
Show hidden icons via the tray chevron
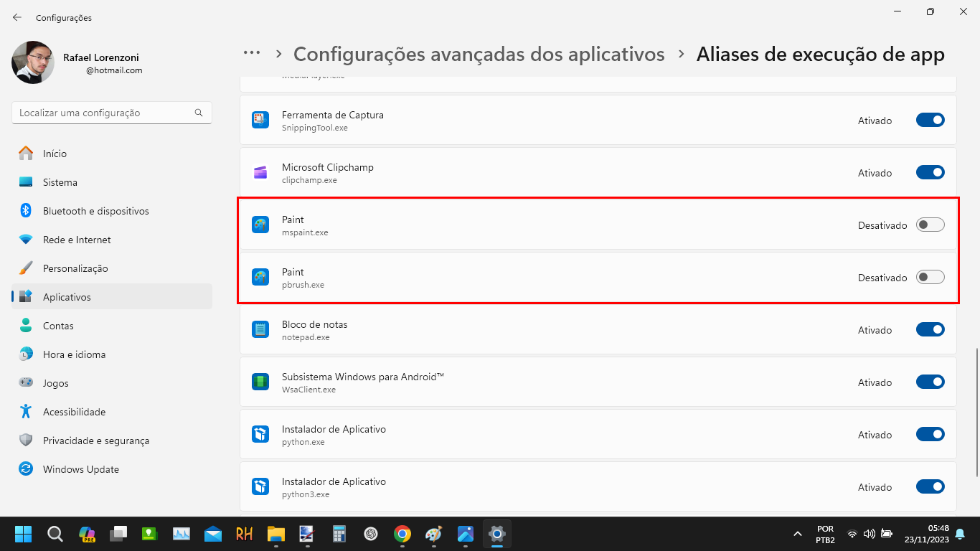pos(797,534)
